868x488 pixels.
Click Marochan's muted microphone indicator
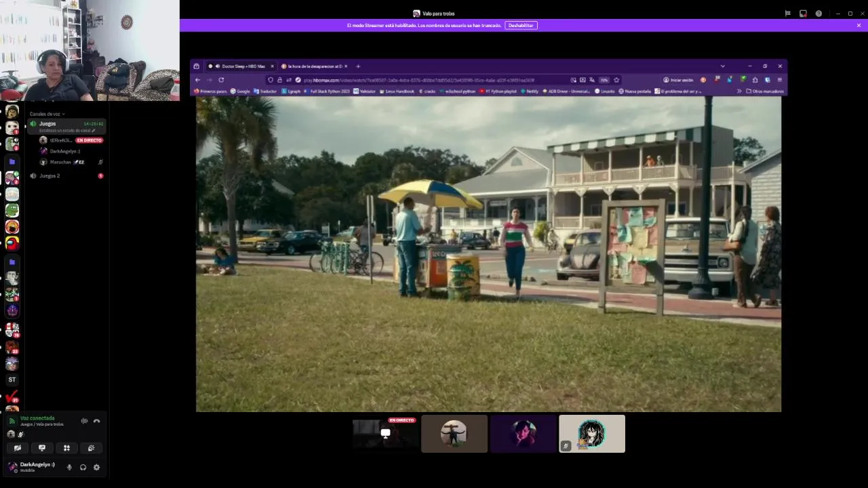(x=100, y=162)
